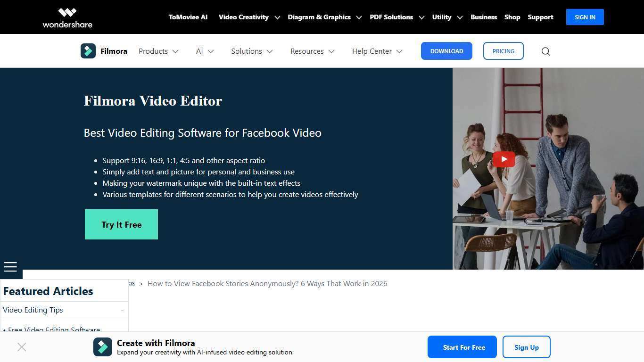Open the PRICING page
Screen dimensions: 644x362
[x=503, y=51]
